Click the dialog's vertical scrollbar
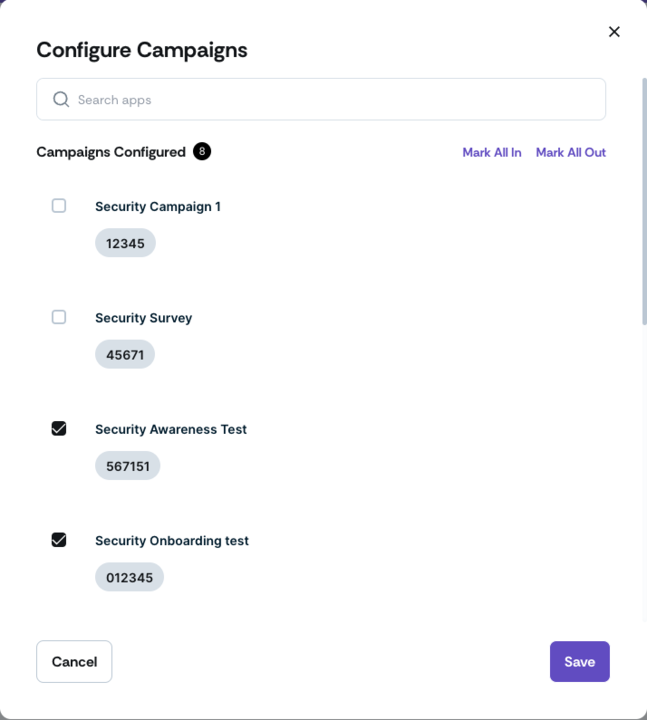The image size is (647, 720). tap(644, 202)
